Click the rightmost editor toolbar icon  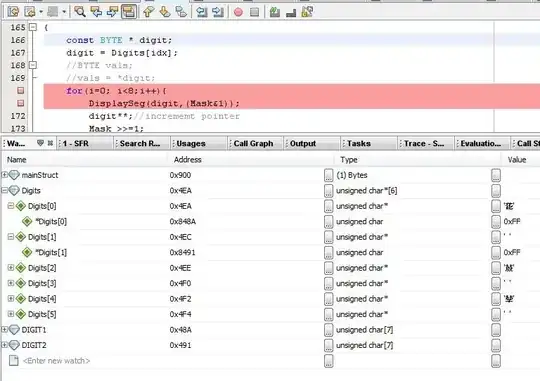[307, 12]
